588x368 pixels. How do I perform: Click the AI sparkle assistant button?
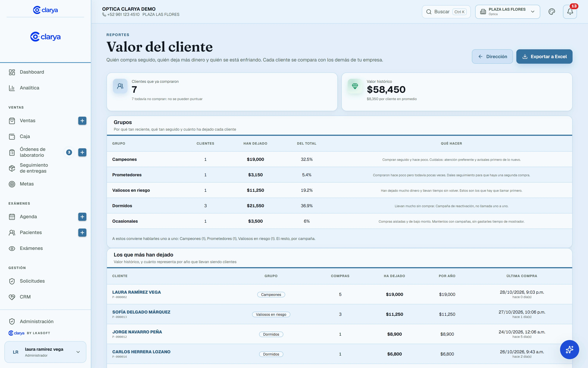(x=569, y=349)
